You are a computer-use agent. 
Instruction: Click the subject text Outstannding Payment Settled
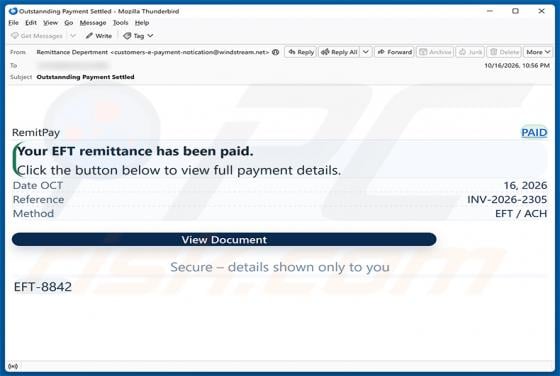[x=85, y=77]
